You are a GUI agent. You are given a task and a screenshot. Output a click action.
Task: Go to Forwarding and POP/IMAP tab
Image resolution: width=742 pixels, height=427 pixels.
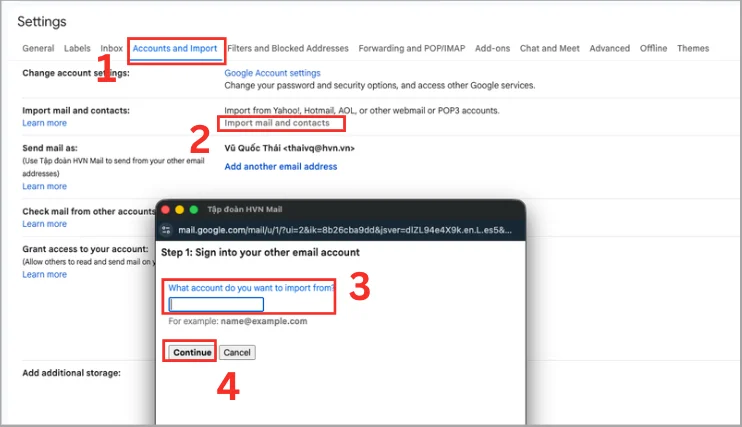point(412,48)
